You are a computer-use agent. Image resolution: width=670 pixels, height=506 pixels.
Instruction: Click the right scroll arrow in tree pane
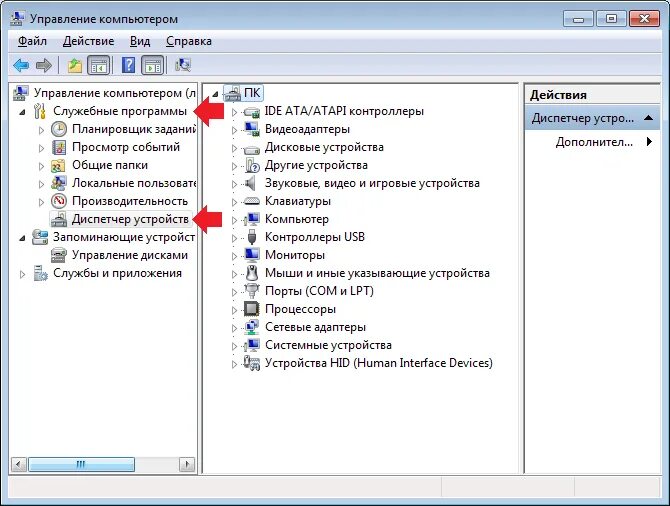tap(187, 464)
